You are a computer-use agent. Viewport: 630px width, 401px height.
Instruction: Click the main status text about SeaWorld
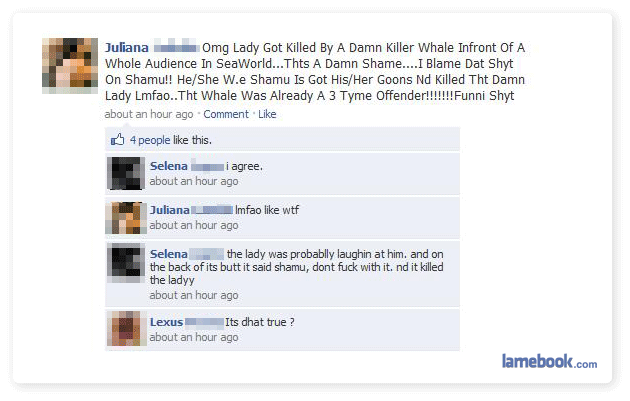pyautogui.click(x=315, y=72)
